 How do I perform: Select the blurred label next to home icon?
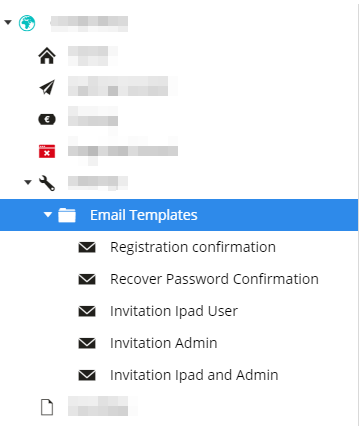tap(93, 56)
